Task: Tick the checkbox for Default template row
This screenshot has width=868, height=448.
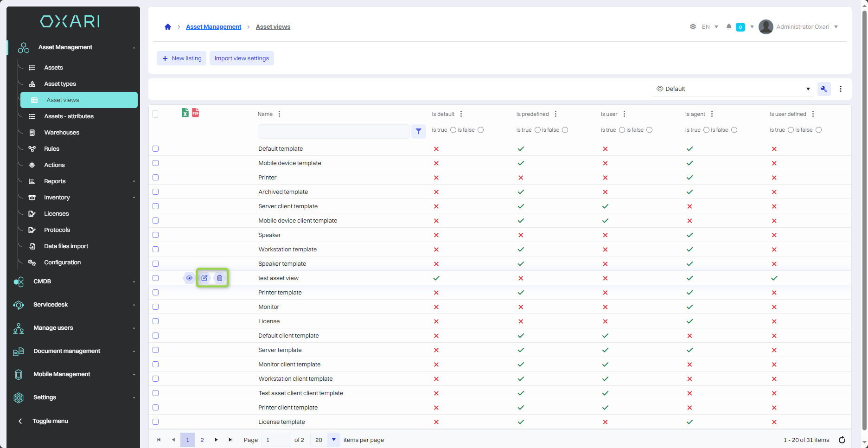Action: click(156, 149)
